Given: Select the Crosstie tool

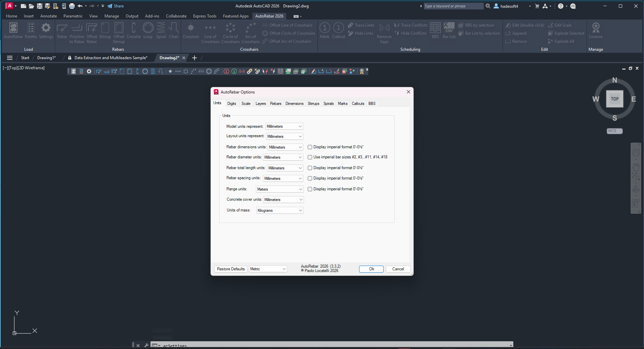Looking at the screenshot, I should 134,31.
